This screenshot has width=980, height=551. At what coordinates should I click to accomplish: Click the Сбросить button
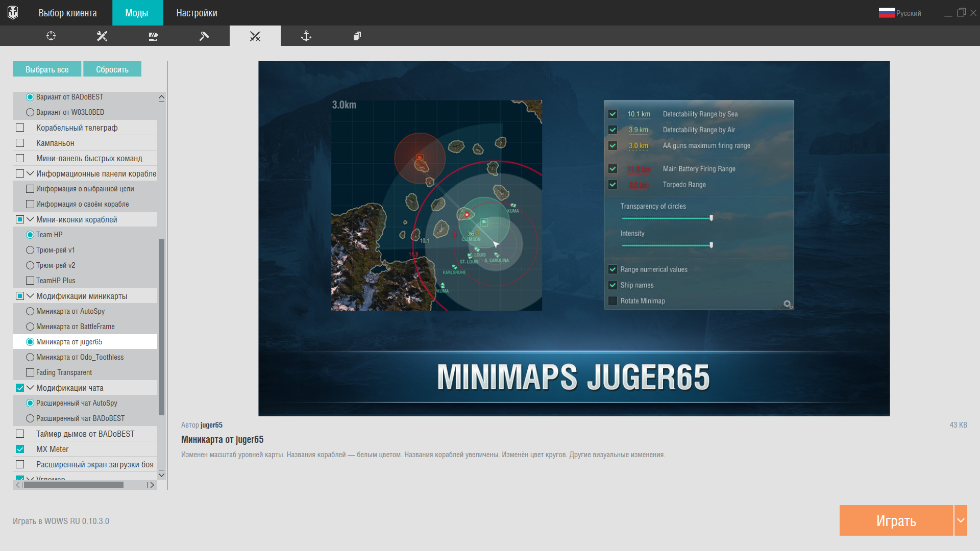[x=112, y=69]
